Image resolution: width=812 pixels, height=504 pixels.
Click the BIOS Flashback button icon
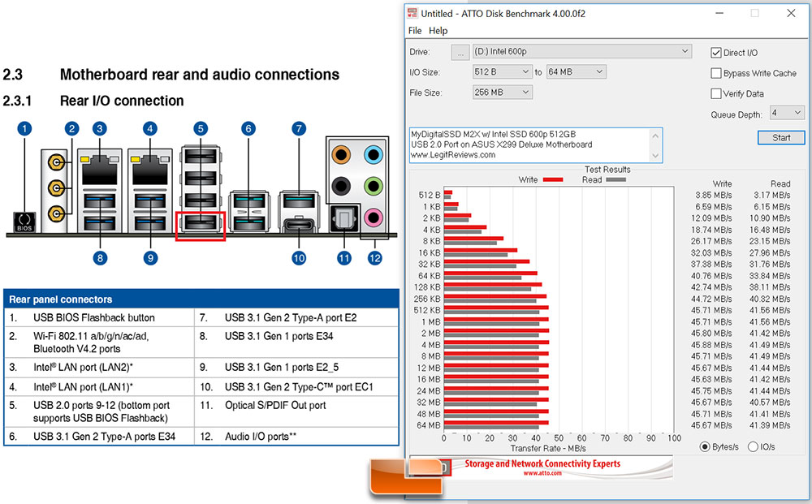(24, 222)
